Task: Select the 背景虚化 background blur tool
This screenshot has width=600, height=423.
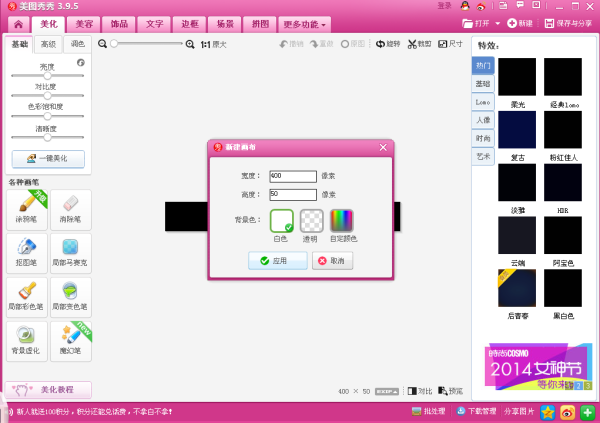Action: [27, 341]
